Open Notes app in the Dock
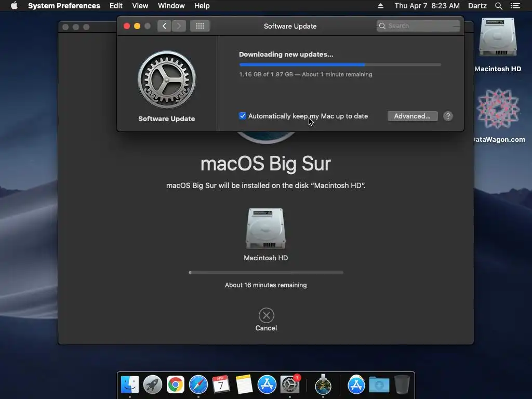The image size is (532, 399). [x=244, y=385]
